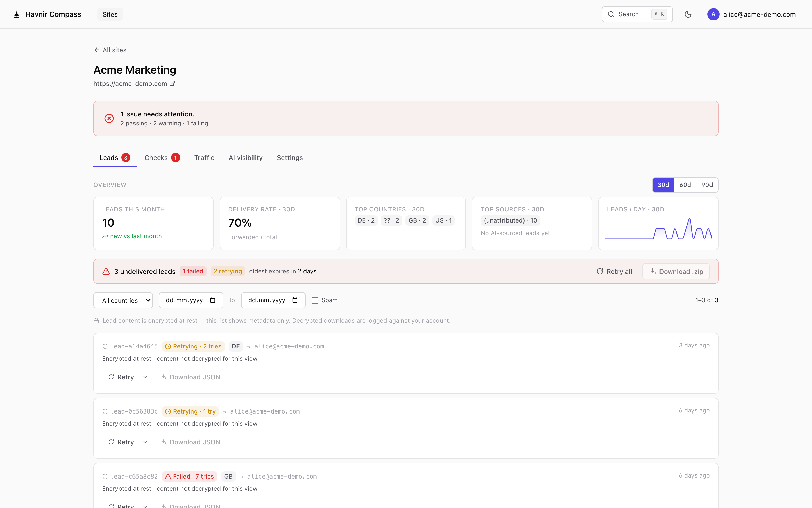This screenshot has width=812, height=508.
Task: Click the Failed · 7 tries status
Action: 189,477
